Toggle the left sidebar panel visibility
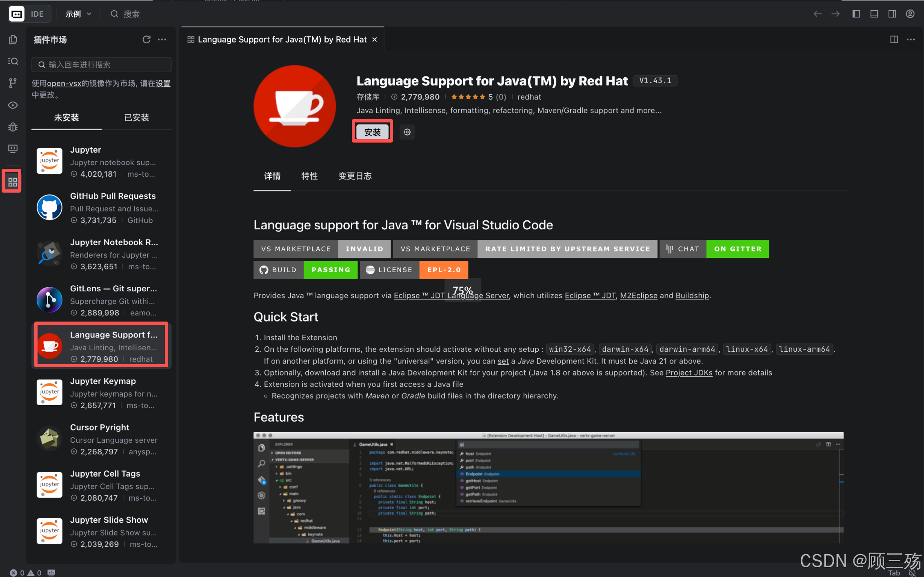 tap(856, 14)
